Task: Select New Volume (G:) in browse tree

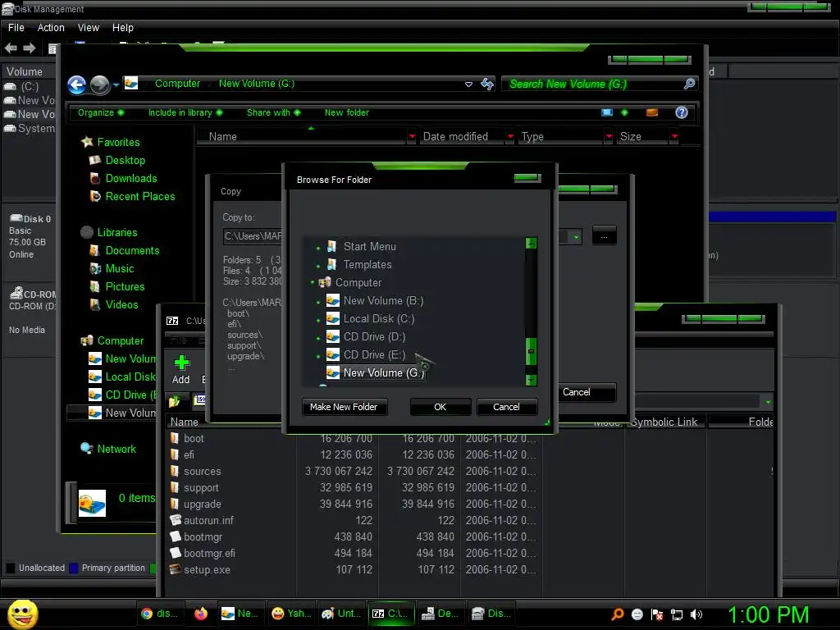Action: point(384,373)
